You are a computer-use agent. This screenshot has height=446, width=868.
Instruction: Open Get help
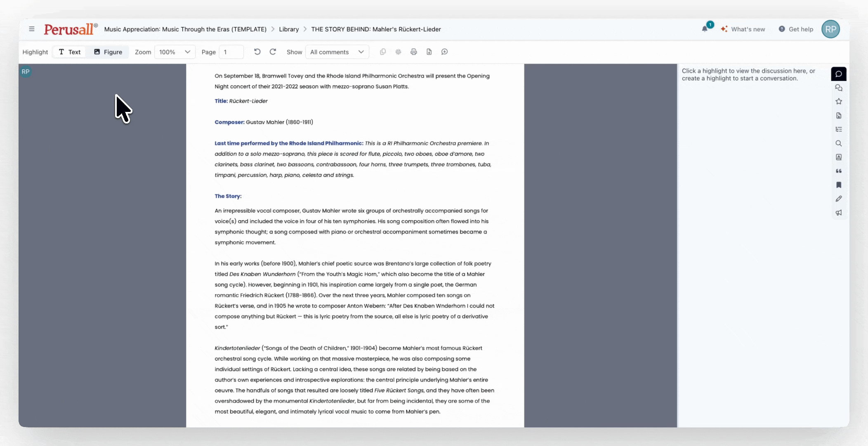tap(796, 29)
